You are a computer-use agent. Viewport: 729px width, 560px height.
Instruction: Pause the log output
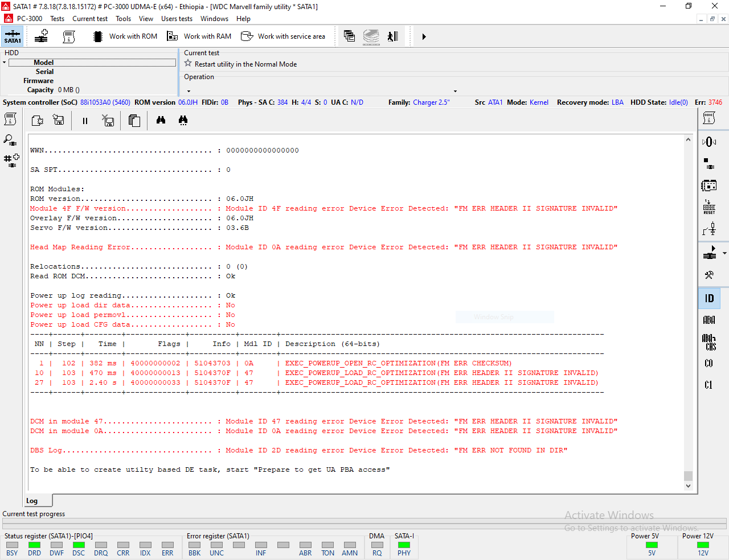point(85,121)
